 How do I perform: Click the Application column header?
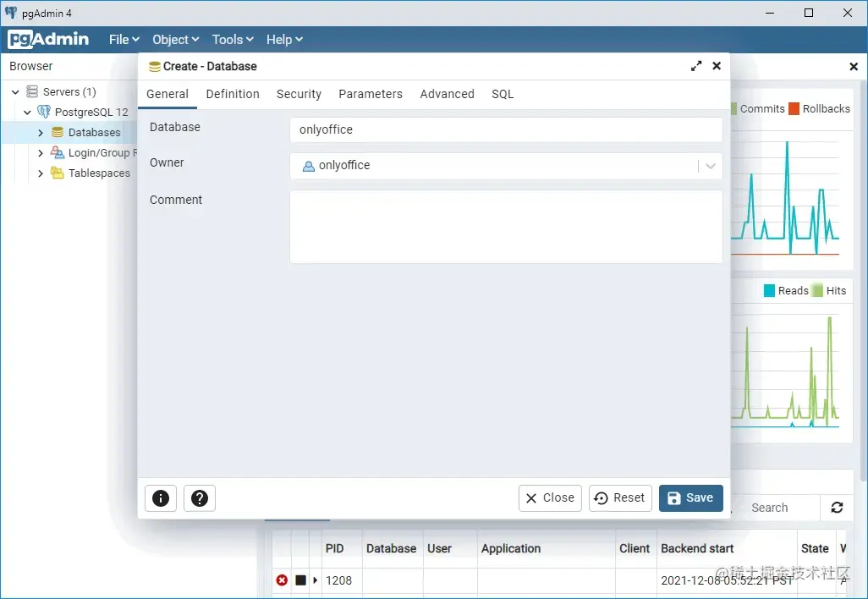click(x=511, y=548)
